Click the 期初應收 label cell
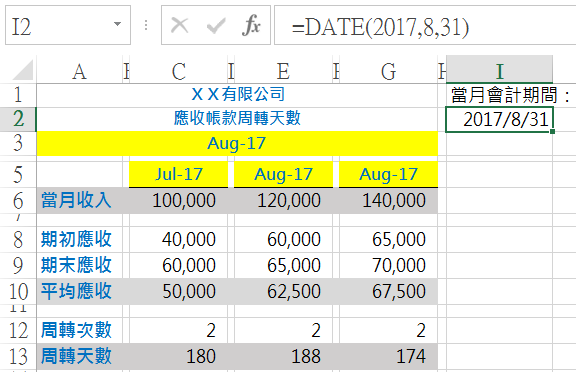 click(79, 239)
